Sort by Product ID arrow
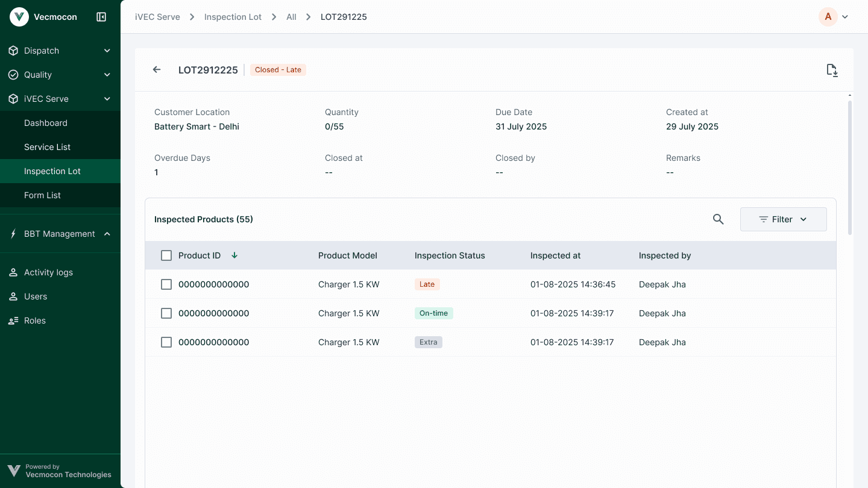Image resolution: width=868 pixels, height=488 pixels. (x=234, y=255)
